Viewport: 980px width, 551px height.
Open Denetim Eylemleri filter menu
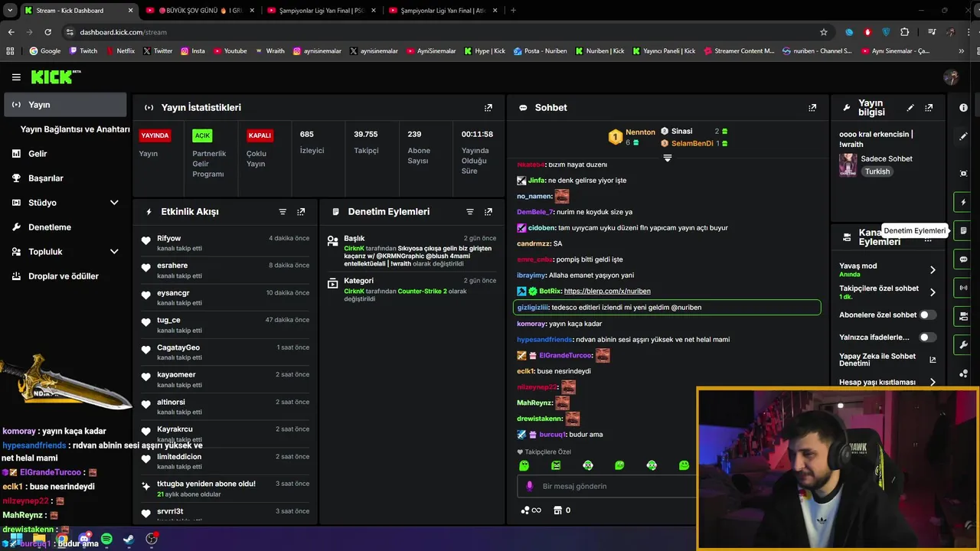[470, 212]
